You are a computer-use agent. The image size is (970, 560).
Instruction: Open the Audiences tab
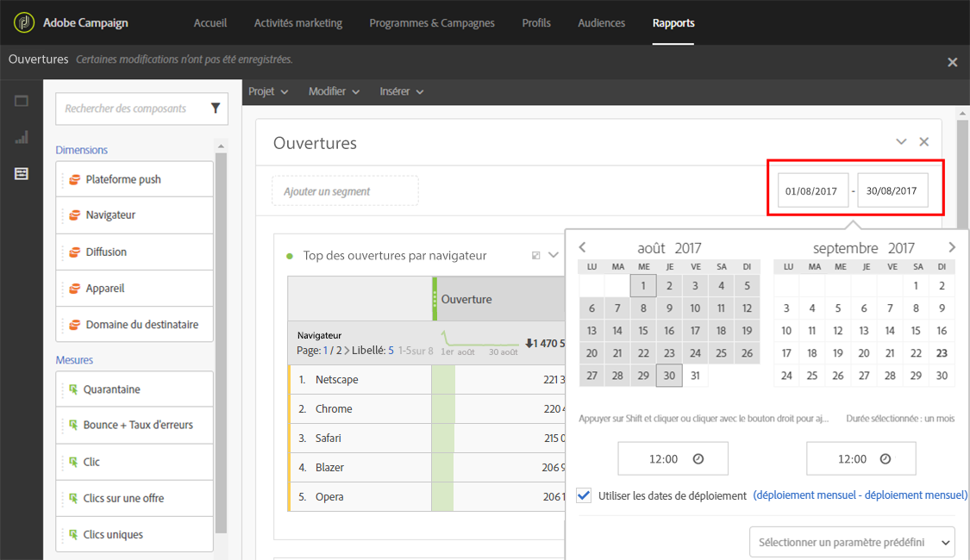601,23
